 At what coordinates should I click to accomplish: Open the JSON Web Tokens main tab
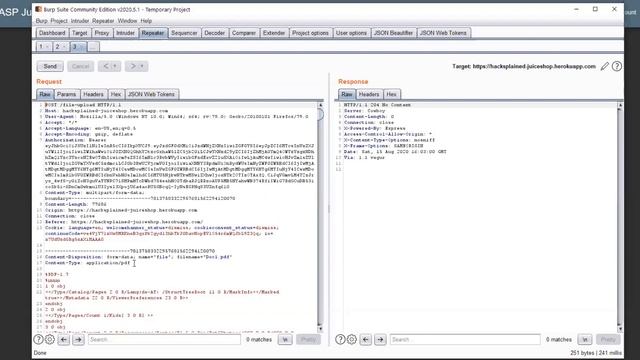(x=443, y=33)
